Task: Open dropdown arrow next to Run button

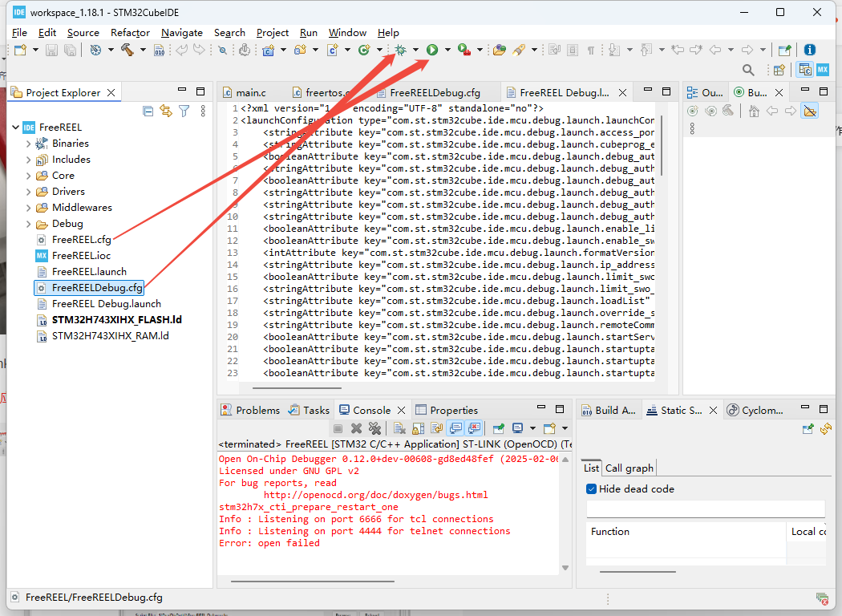Action: point(447,50)
